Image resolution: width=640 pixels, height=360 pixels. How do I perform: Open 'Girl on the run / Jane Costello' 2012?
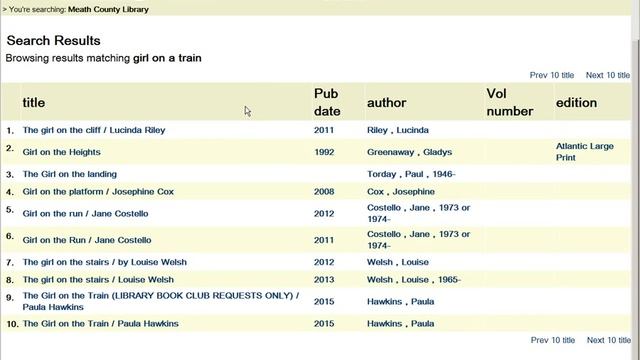tap(85, 214)
